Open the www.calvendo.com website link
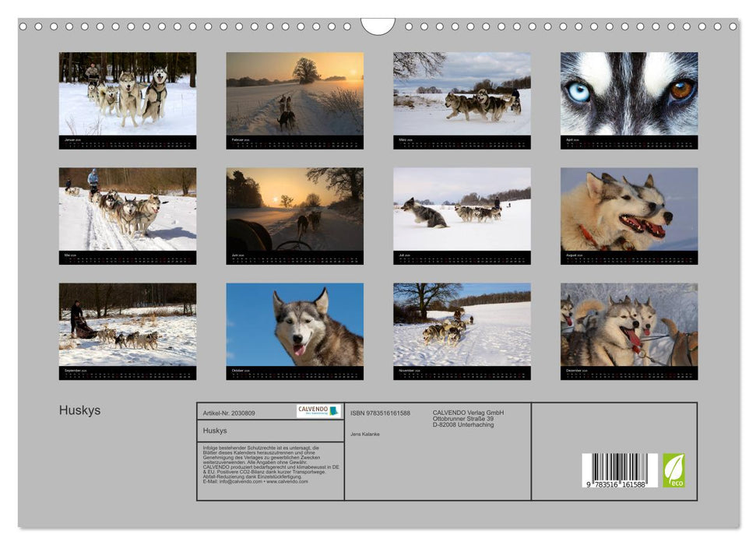 tap(287, 483)
